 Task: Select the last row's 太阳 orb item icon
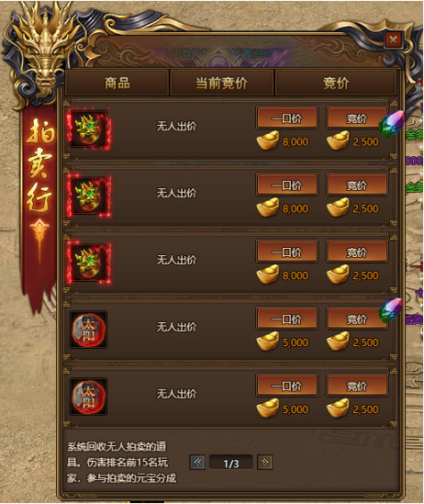(89, 397)
